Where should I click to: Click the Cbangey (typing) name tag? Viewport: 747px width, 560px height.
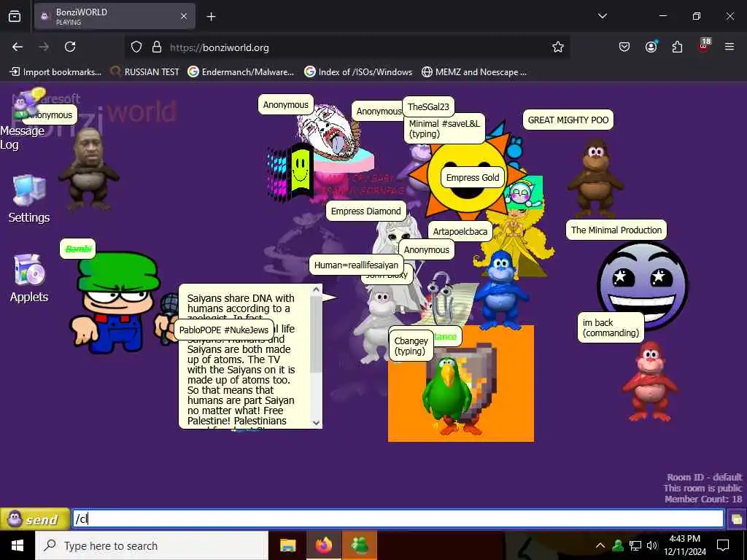(x=411, y=346)
